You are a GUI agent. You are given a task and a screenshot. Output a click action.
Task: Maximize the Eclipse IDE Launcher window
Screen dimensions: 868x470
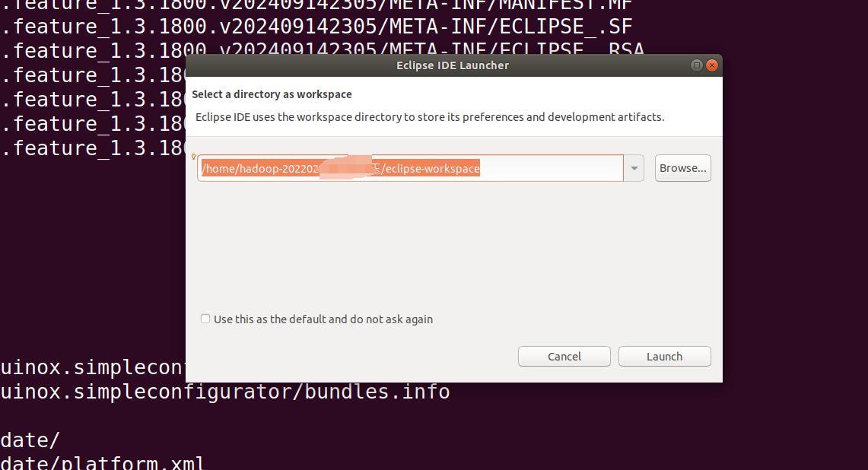(x=696, y=65)
